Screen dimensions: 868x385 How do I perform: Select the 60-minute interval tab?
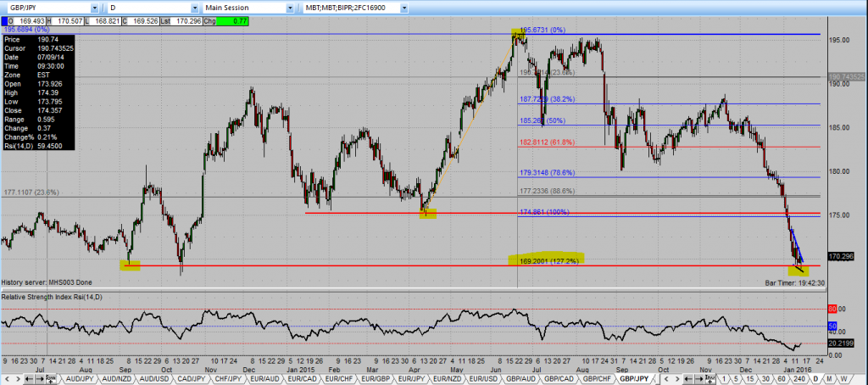781,378
